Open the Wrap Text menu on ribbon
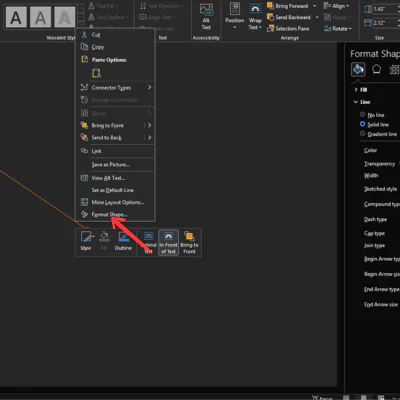Image resolution: width=400 pixels, height=400 pixels. coord(255,16)
